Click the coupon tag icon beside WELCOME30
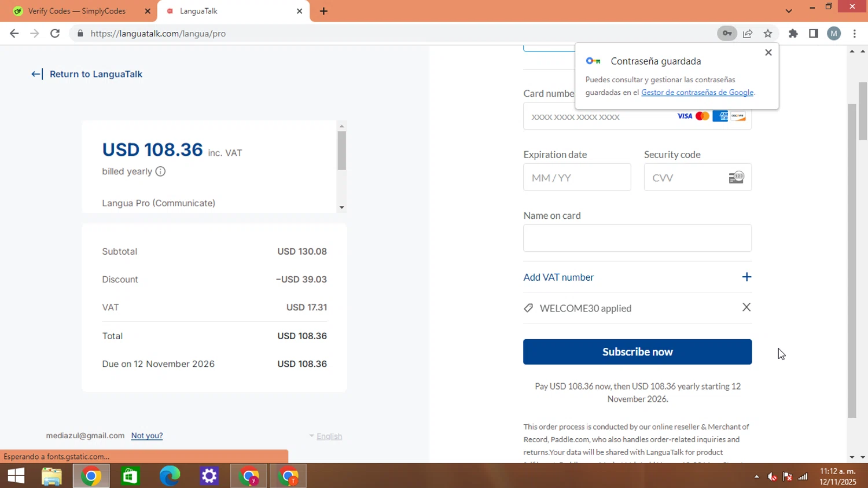The image size is (868, 488). pyautogui.click(x=528, y=308)
